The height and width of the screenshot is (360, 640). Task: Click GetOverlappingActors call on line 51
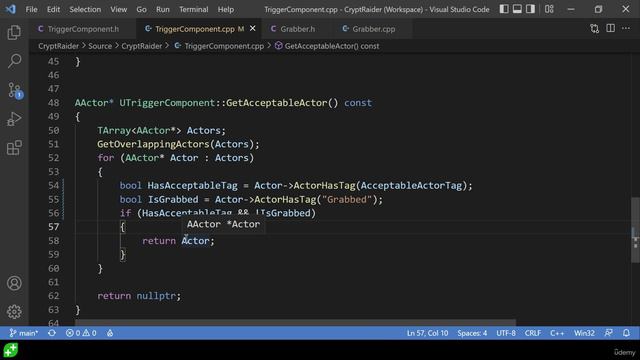[x=153, y=144]
